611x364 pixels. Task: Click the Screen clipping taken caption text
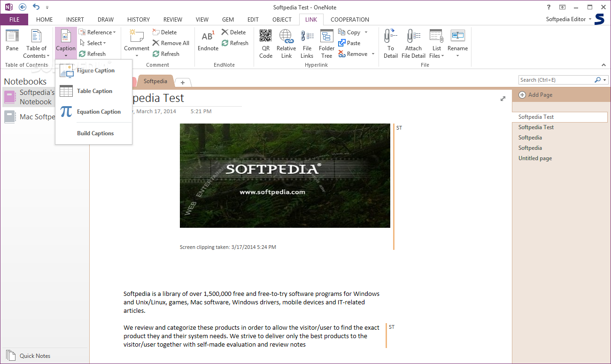228,247
